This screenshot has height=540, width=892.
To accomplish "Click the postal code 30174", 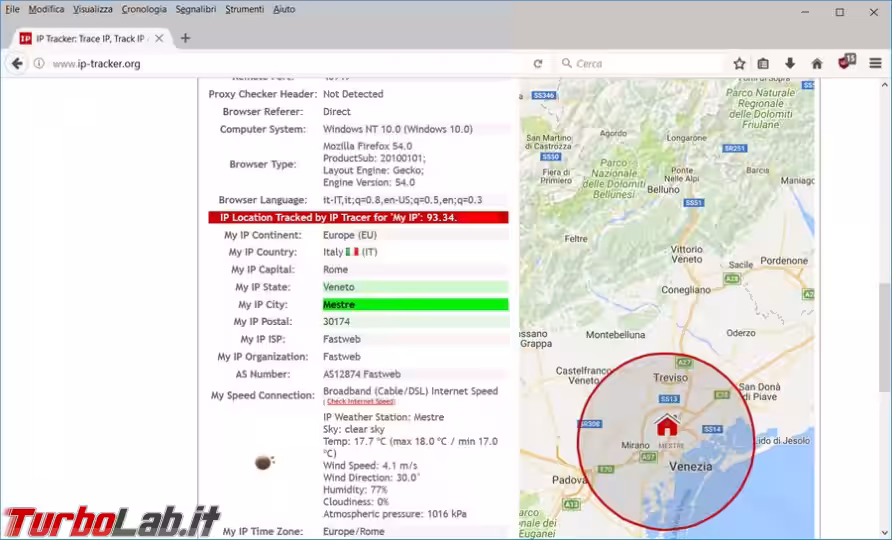I will [336, 321].
